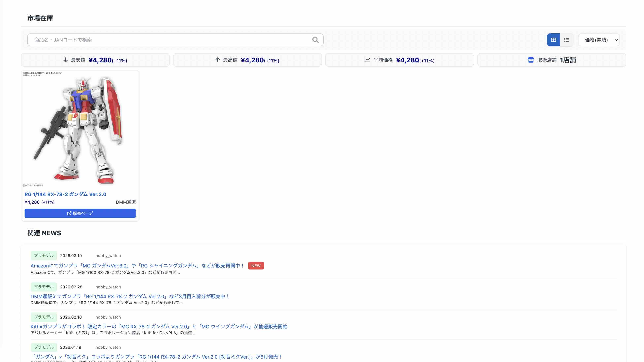644x362 pixels.
Task: Open the Kith×ガンプラがコラボ news link
Action: pyautogui.click(x=159, y=327)
